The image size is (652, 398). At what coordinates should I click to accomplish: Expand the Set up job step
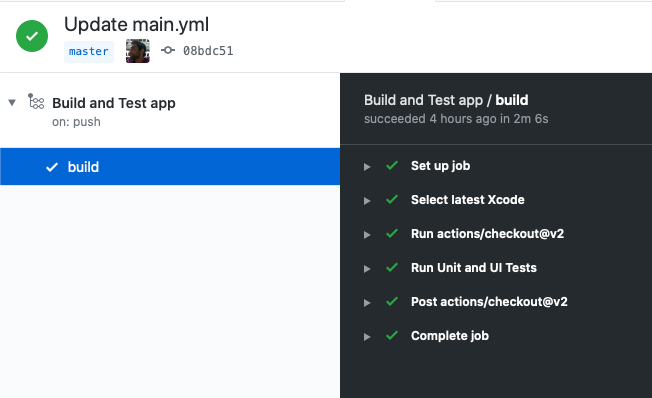[x=367, y=167]
